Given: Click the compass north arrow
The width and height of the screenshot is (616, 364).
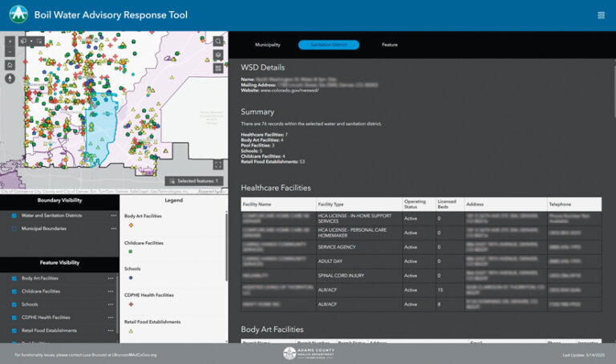Looking at the screenshot, I should [10, 79].
